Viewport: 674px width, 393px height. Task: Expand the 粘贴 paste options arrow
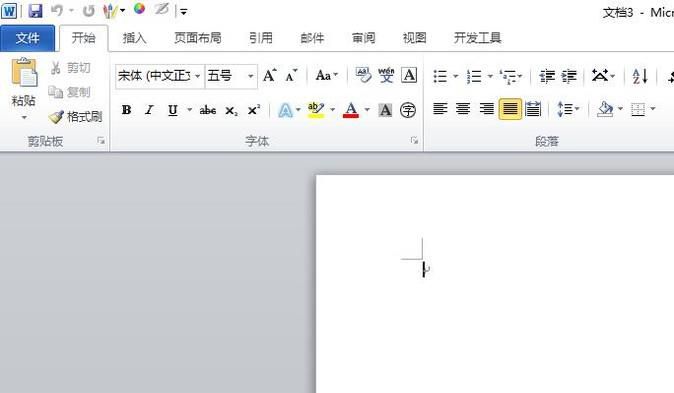point(24,117)
